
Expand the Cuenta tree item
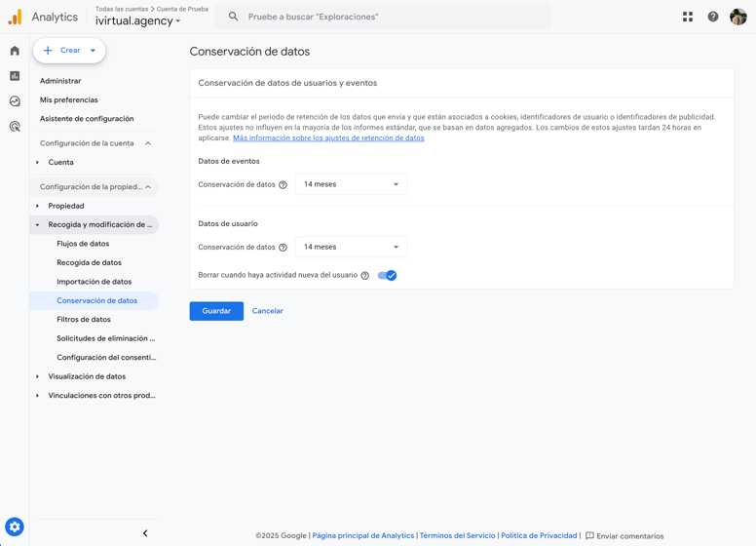coord(38,163)
